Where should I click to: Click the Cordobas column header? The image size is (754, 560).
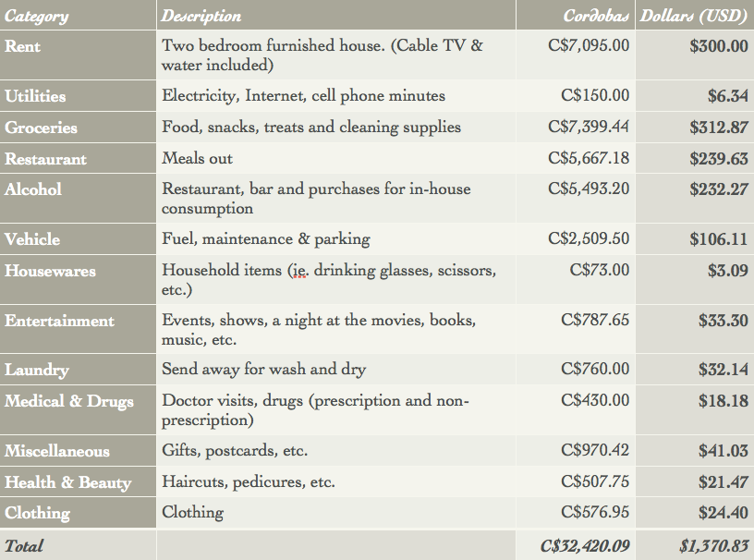click(x=597, y=16)
